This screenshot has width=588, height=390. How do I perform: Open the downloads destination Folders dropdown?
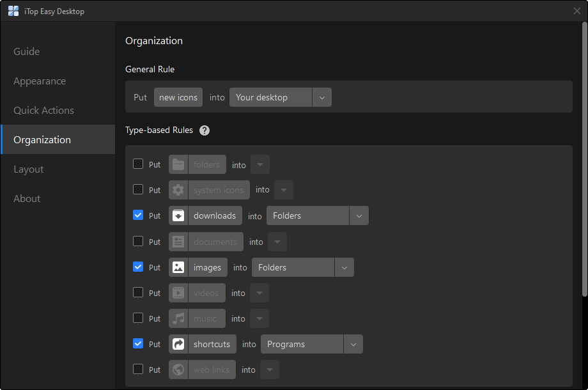click(x=318, y=215)
